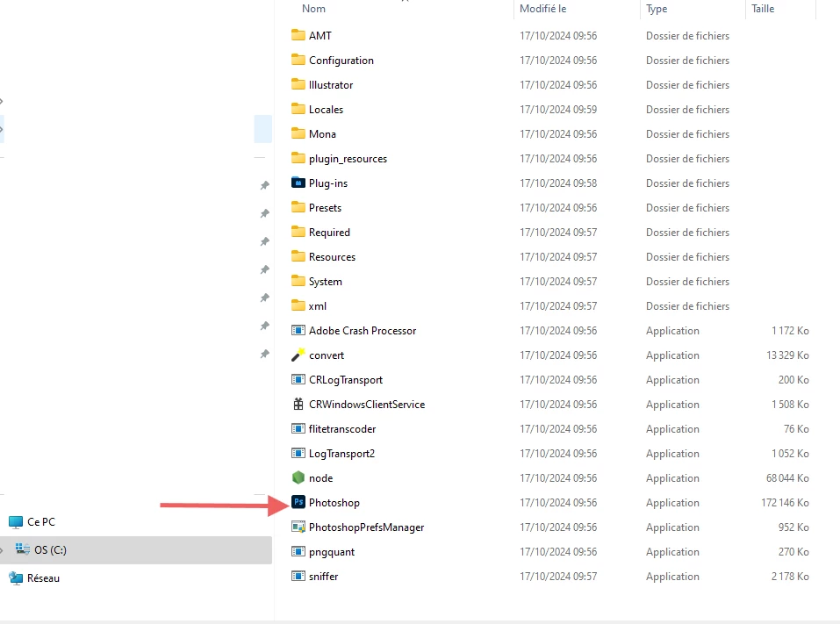This screenshot has width=840, height=624.
Task: Click the Adobe Crash Processor app icon
Action: point(298,331)
